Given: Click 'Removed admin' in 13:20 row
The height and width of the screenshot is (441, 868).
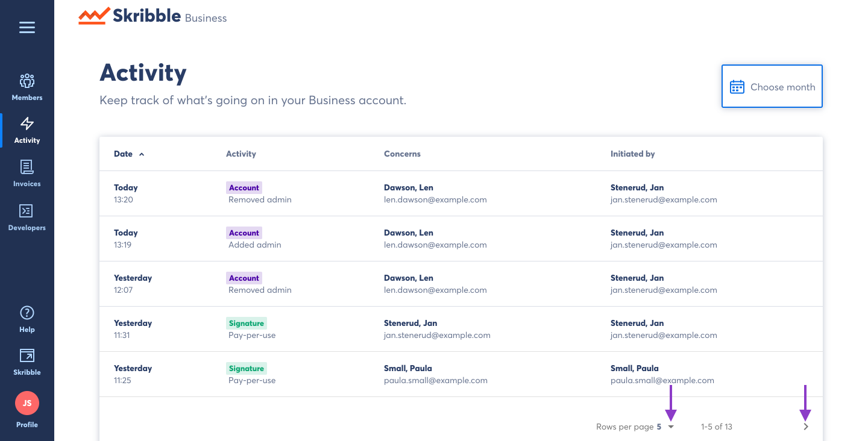Looking at the screenshot, I should (x=260, y=199).
